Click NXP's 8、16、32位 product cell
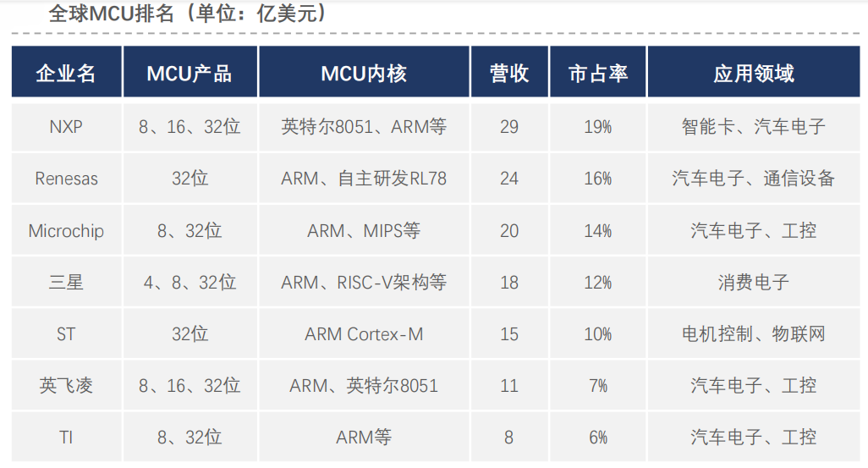868x468 pixels. coord(190,127)
